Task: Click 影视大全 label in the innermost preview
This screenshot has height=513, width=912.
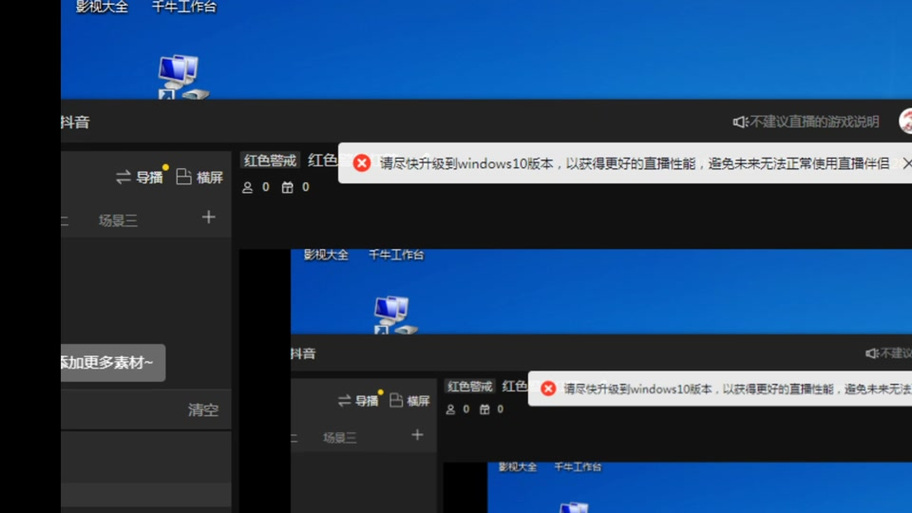Action: (x=518, y=467)
